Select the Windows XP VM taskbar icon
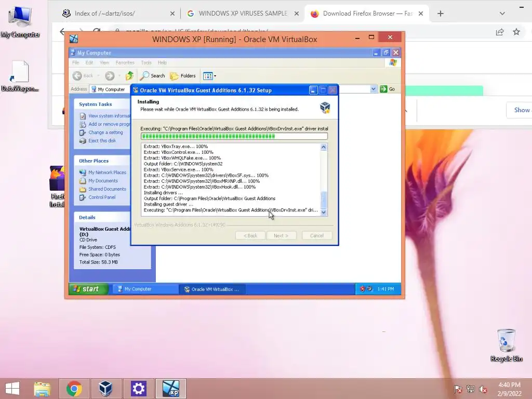The height and width of the screenshot is (399, 532). 170,389
